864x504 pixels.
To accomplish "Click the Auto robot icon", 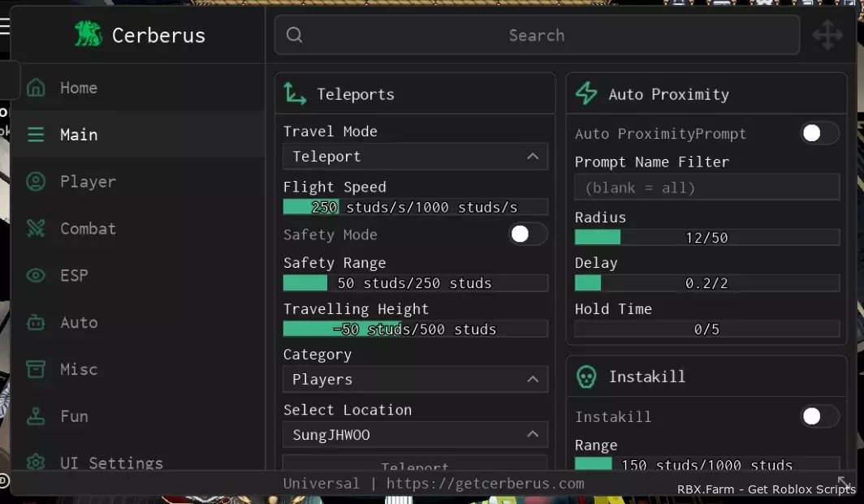I will point(36,322).
